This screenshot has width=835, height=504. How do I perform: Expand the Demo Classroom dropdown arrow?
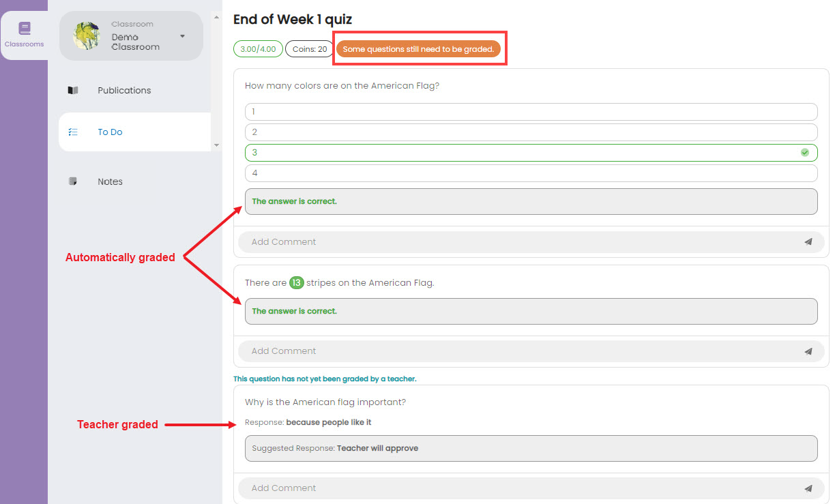click(182, 36)
